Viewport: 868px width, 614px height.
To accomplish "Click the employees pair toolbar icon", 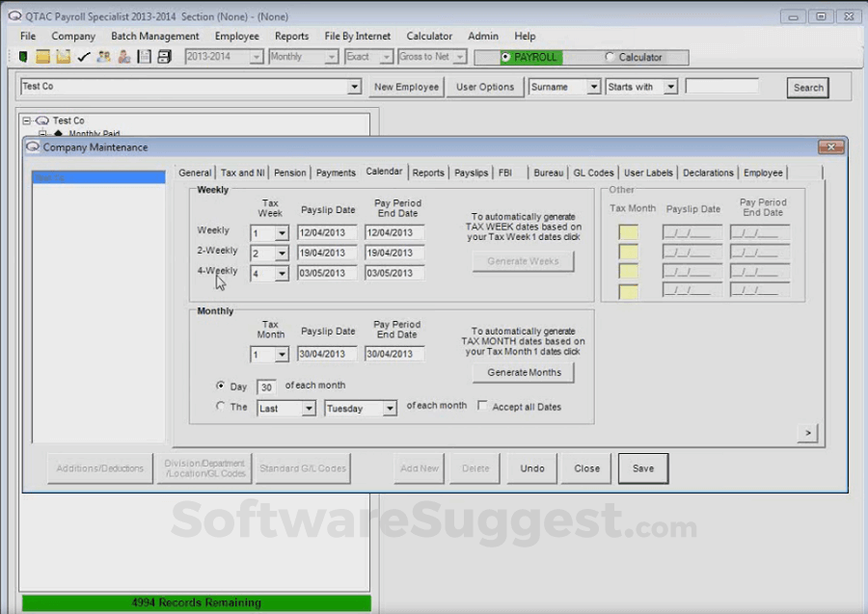I will (x=103, y=57).
